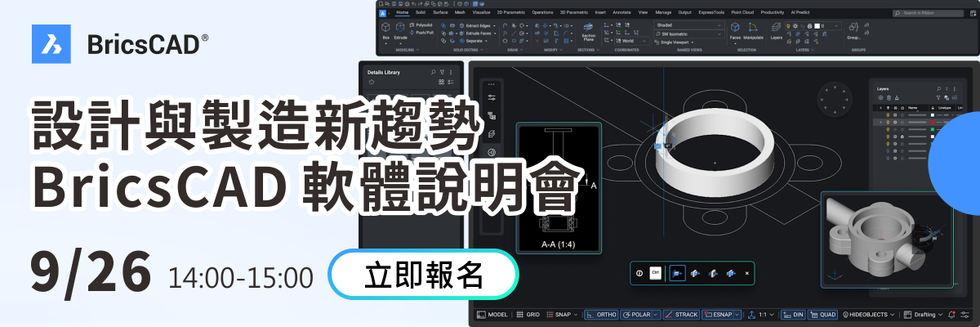Click the Ctrl key in the manipulator bar
Viewport: 980px width, 327px height.
tap(655, 273)
